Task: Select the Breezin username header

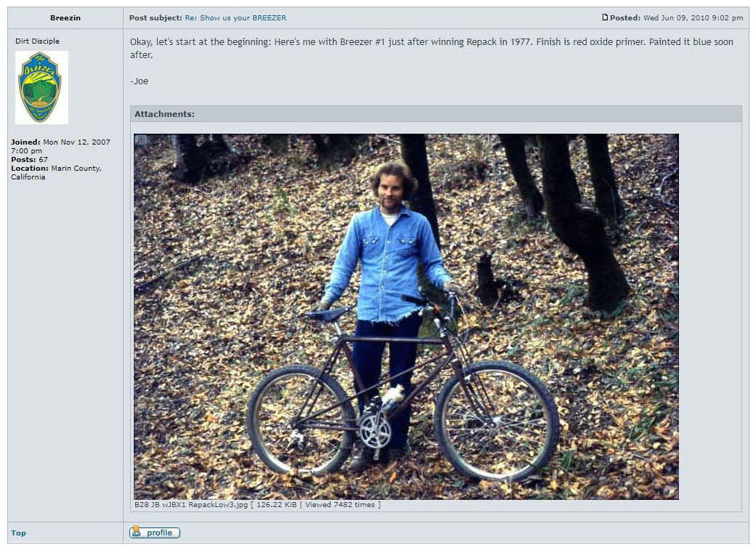Action: [65, 18]
